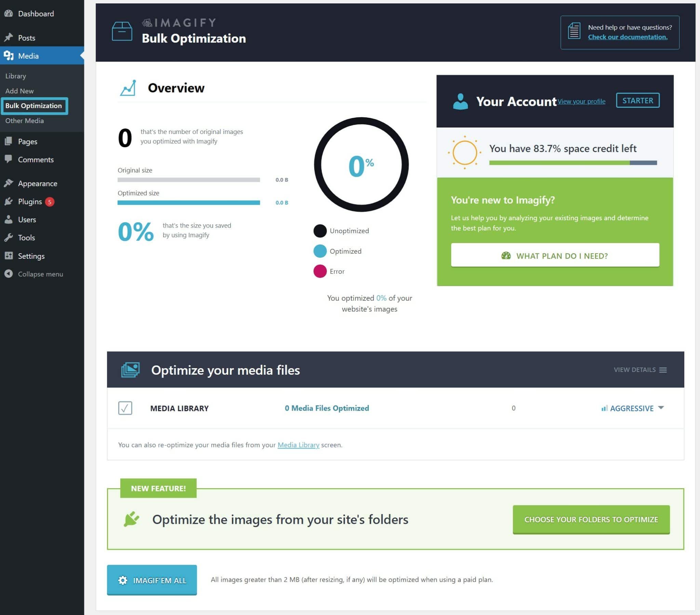Go to the Pages menu item
This screenshot has height=615, width=700.
pyautogui.click(x=27, y=142)
